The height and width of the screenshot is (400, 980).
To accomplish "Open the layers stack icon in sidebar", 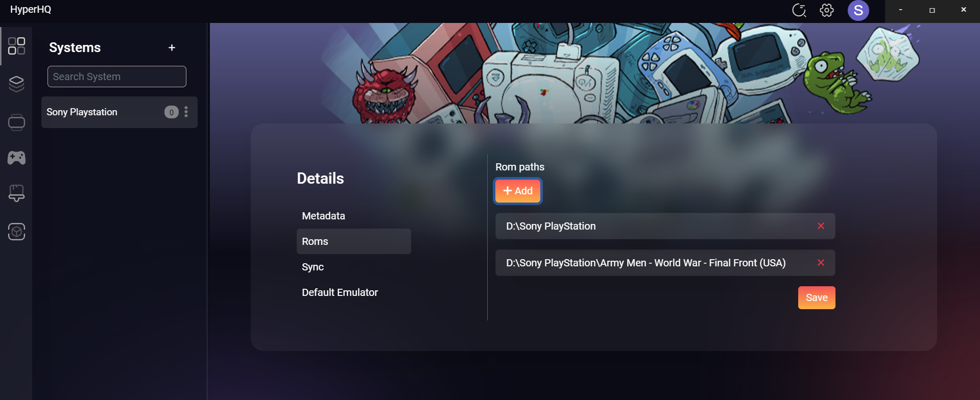I will (x=16, y=84).
